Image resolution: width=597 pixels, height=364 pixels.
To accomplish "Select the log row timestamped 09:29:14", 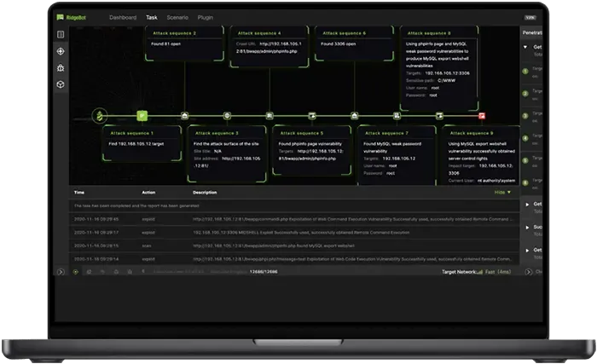I will pyautogui.click(x=294, y=258).
